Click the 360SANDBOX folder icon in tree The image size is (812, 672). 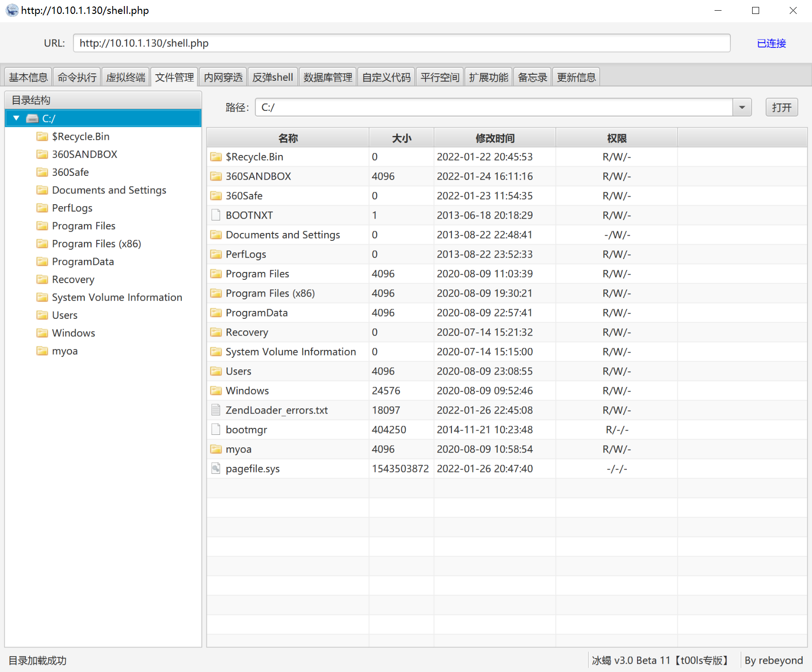42,154
